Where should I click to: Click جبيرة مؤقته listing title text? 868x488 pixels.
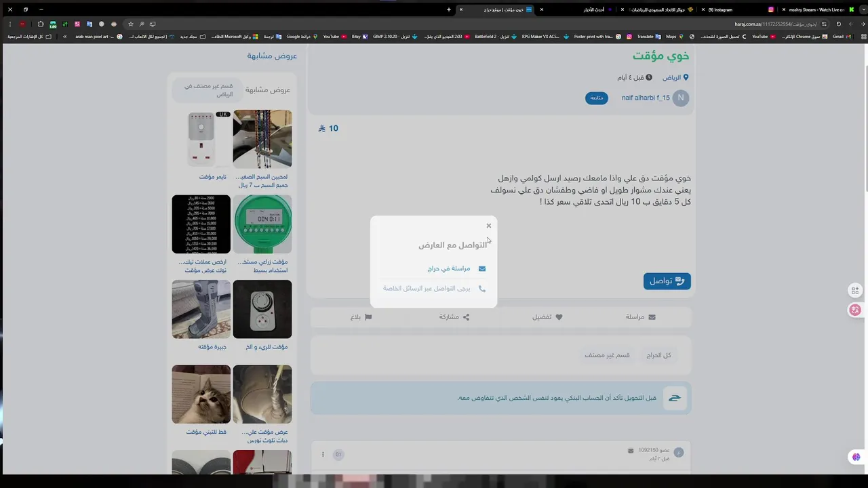(x=212, y=347)
